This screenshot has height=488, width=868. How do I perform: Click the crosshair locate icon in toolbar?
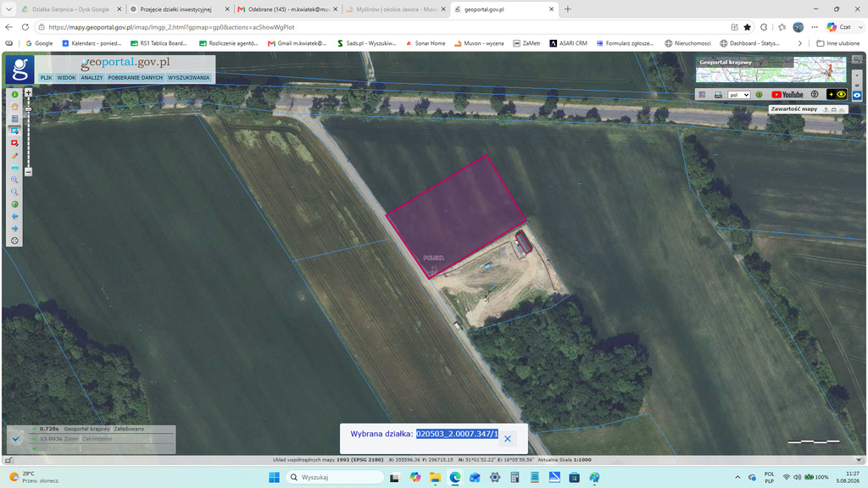pyautogui.click(x=15, y=241)
